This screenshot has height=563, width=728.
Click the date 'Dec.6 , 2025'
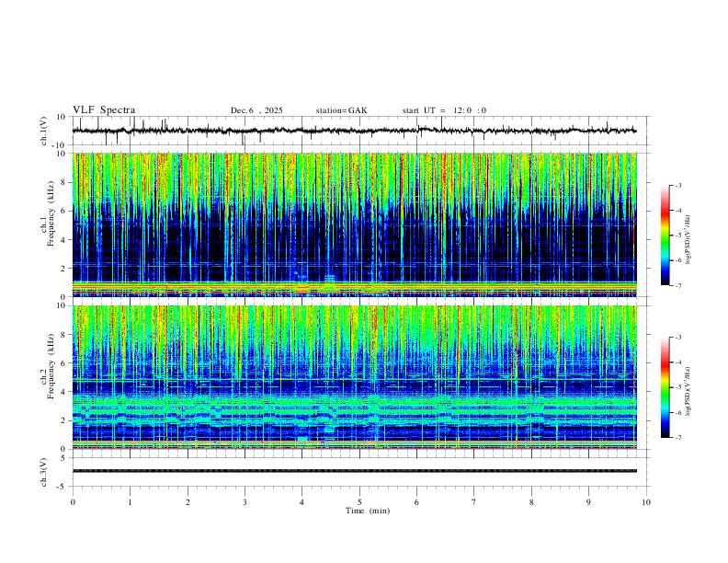[x=256, y=110]
